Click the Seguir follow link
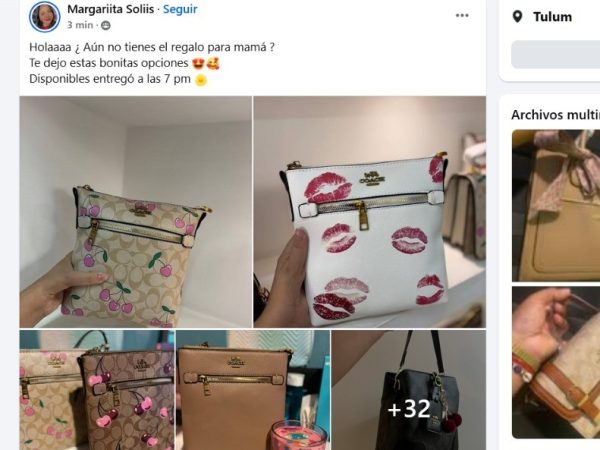Viewport: 600px width, 450px height. [180, 9]
